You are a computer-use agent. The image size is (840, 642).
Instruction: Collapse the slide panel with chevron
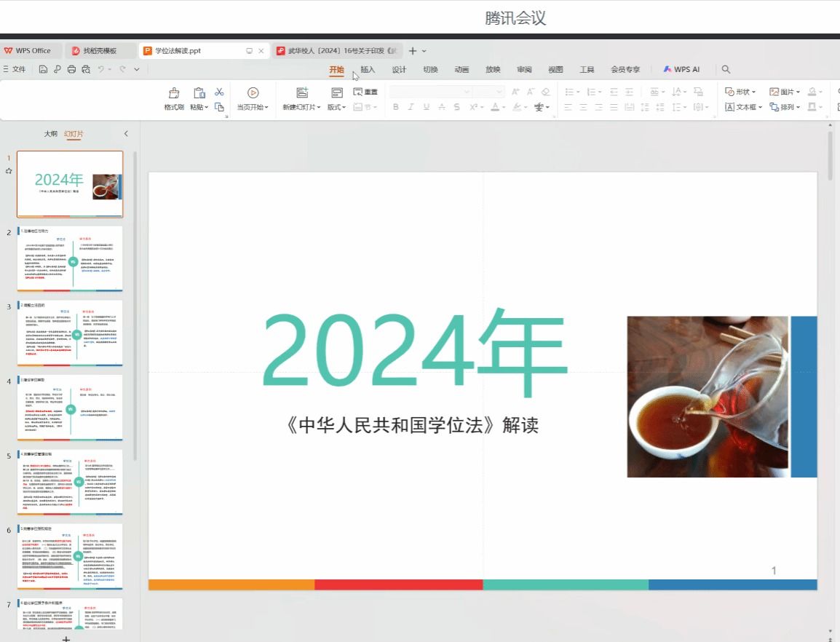coord(126,133)
